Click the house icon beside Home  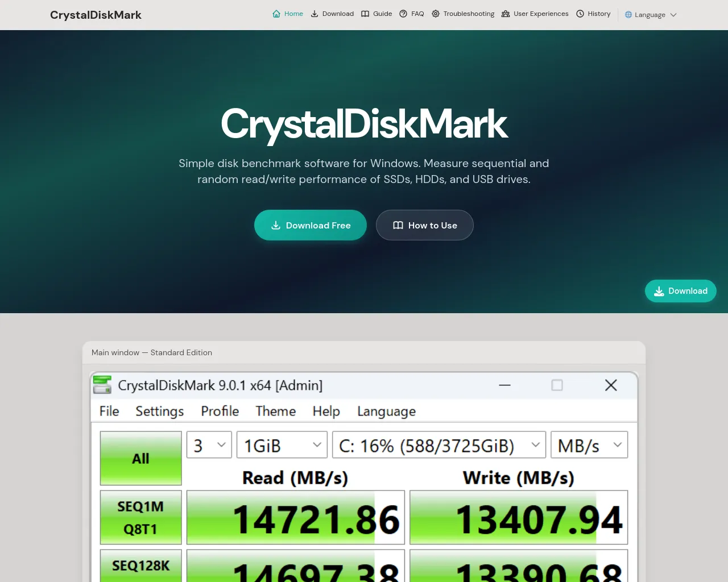(276, 14)
